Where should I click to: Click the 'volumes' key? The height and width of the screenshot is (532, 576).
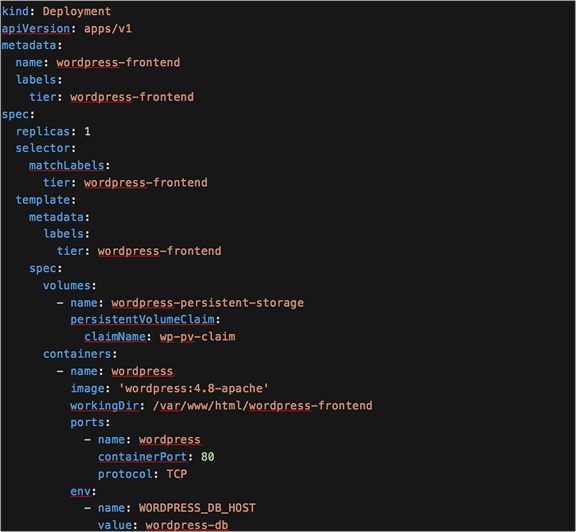pyautogui.click(x=67, y=285)
